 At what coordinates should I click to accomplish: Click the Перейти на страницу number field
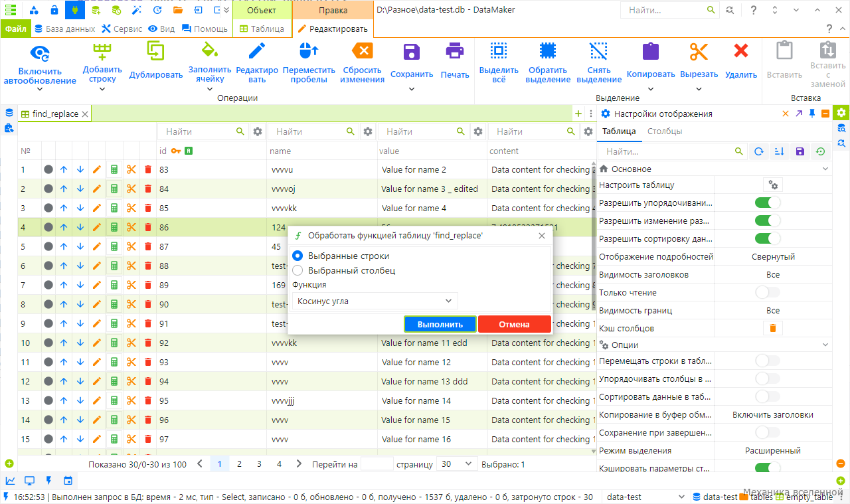pos(377,464)
